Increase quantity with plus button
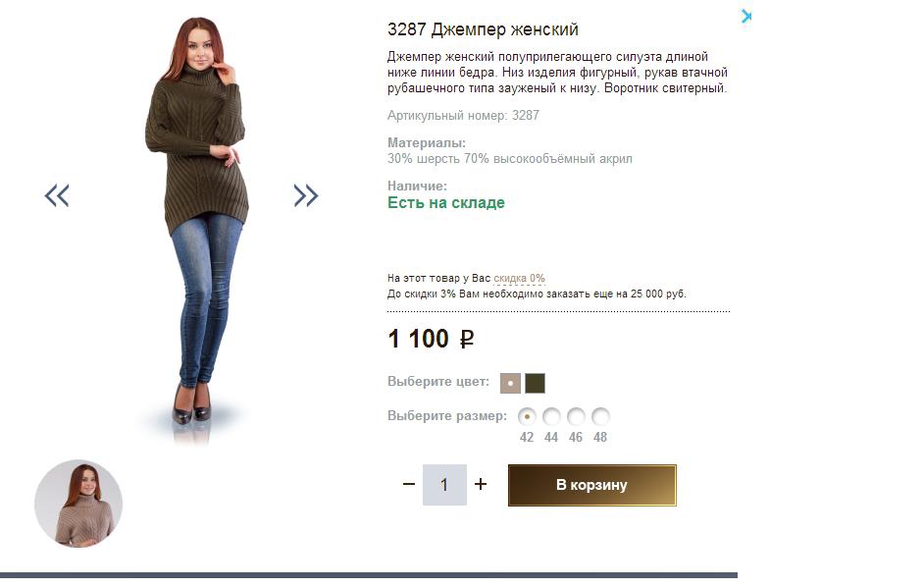Screen dimensions: 924x588 pyautogui.click(x=481, y=484)
